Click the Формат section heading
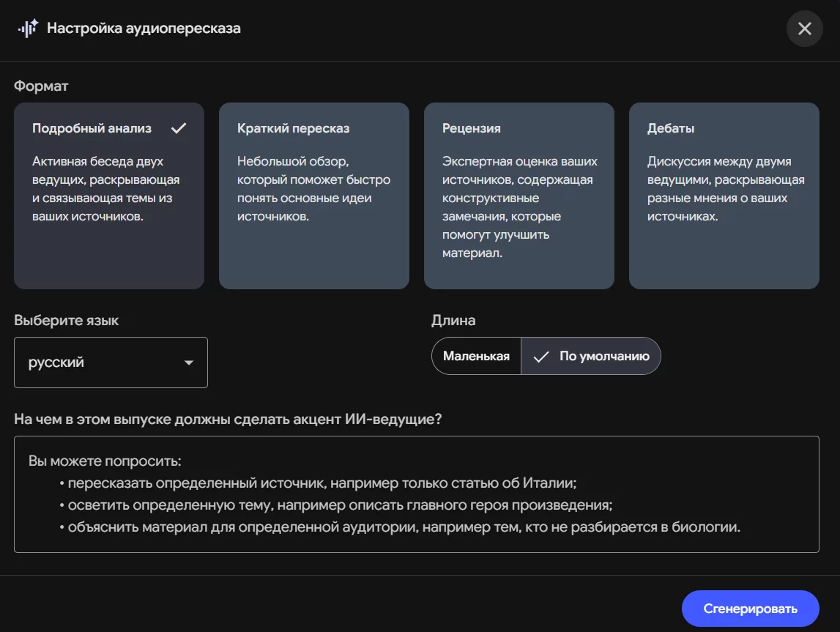The width and height of the screenshot is (840, 632). (x=41, y=86)
